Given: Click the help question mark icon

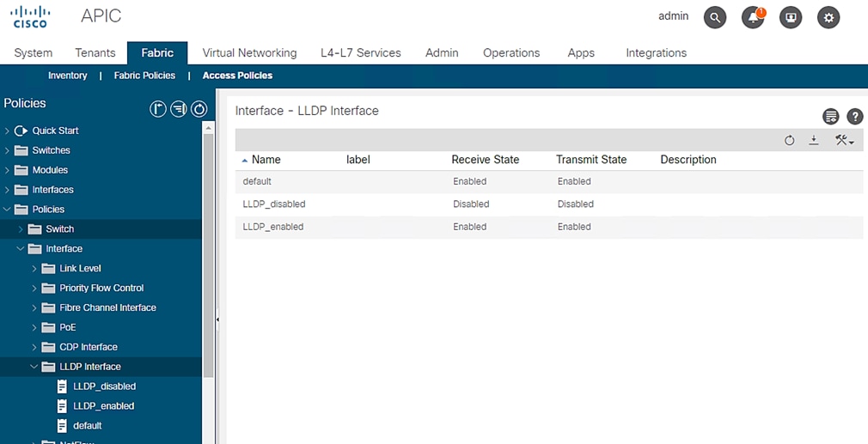Looking at the screenshot, I should (x=854, y=117).
